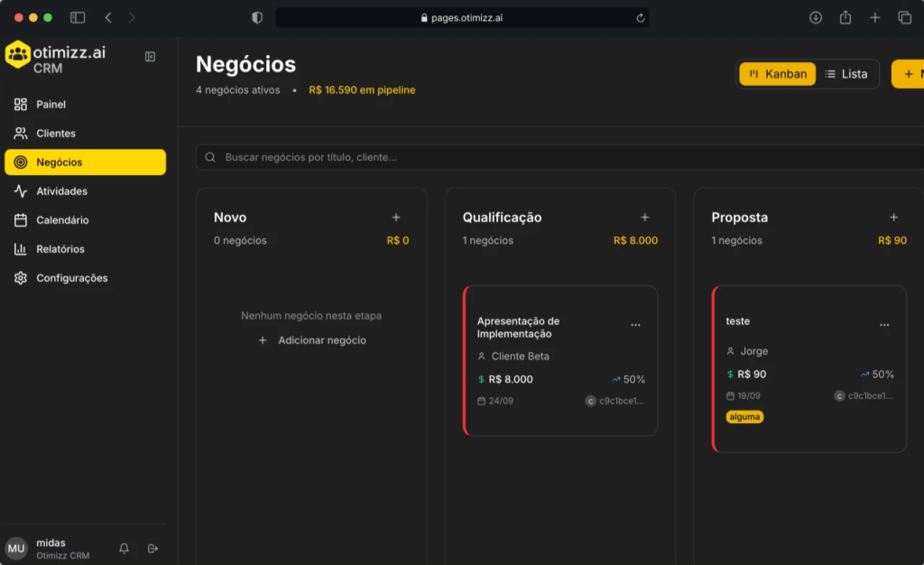Open Relatórios from the sidebar
924x565 pixels.
coord(60,249)
